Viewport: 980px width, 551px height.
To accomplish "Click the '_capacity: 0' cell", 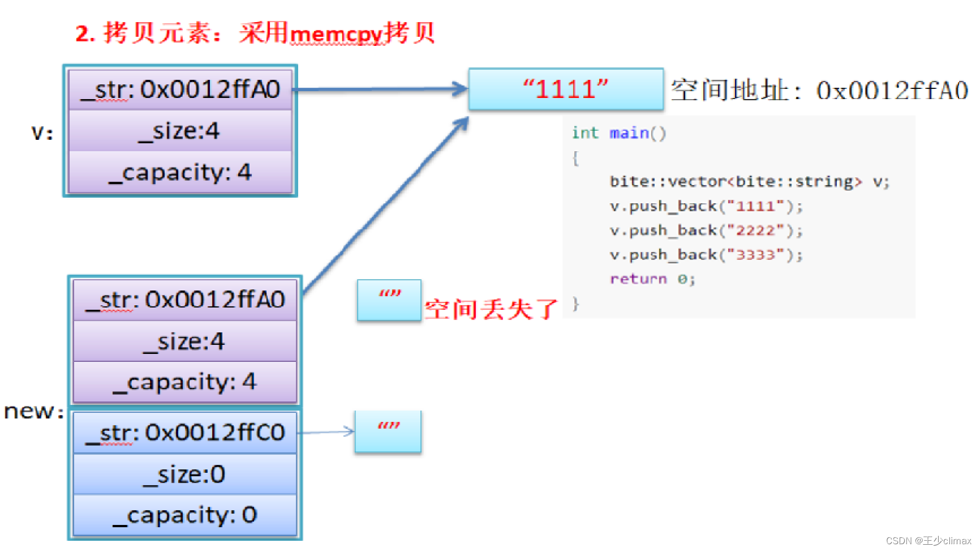I will coord(185,515).
